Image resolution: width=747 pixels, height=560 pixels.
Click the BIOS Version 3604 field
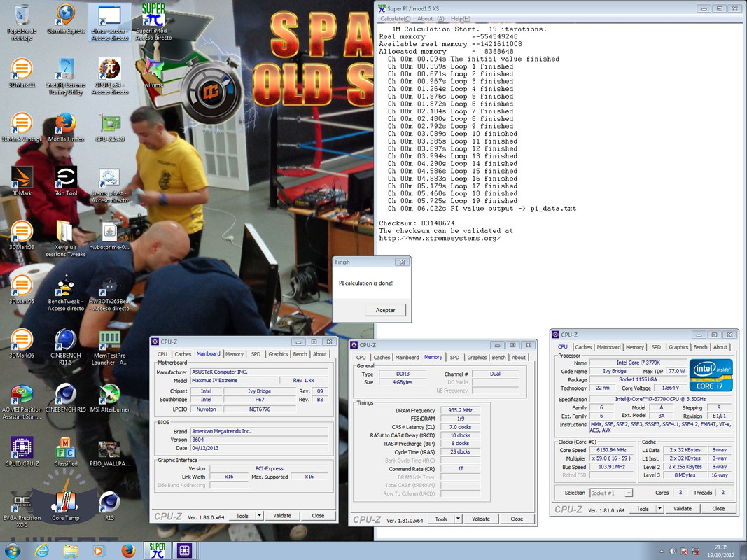(259, 440)
